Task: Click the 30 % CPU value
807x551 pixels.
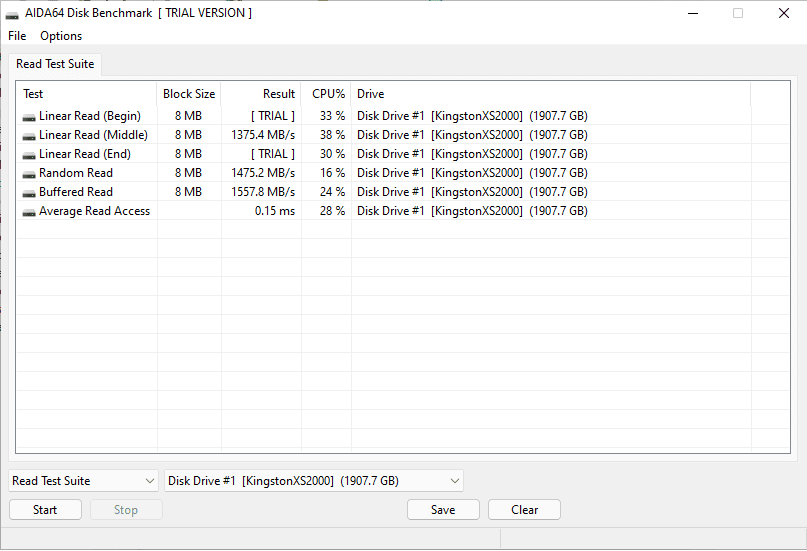Action: tap(332, 154)
